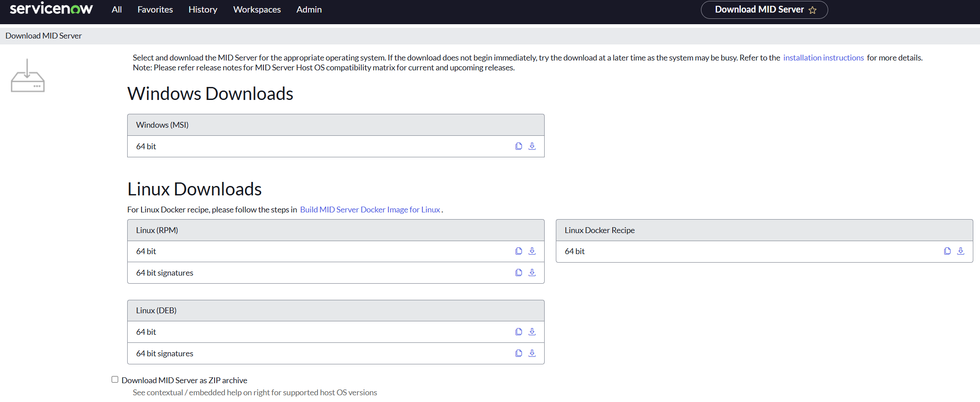This screenshot has width=980, height=402.
Task: Copy the Windows MSI 64 bit link
Action: [x=519, y=146]
